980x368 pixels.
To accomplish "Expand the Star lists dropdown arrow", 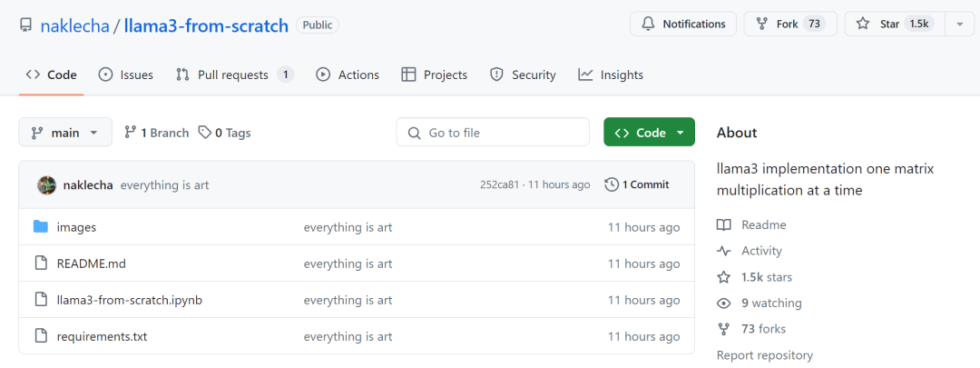I will click(959, 25).
